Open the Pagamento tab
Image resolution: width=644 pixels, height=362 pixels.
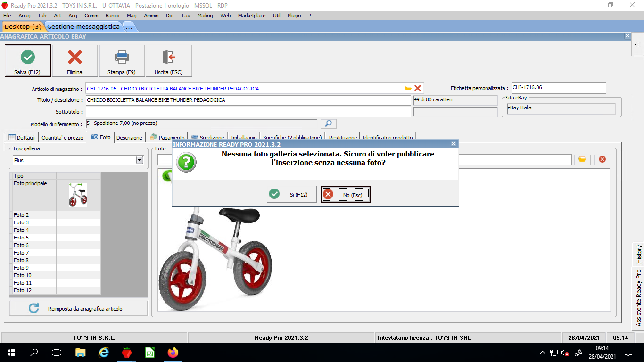pos(167,137)
